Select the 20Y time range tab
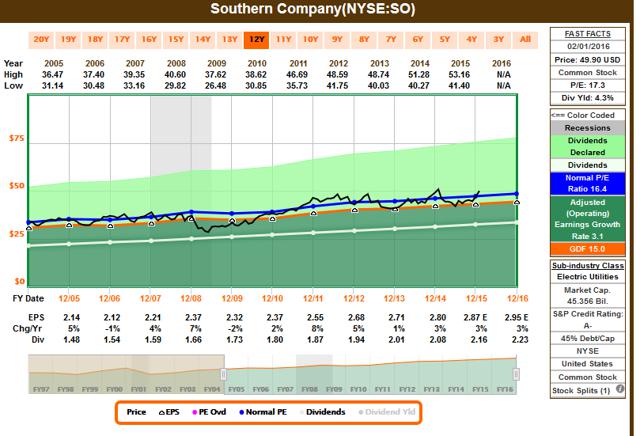640x436 pixels. 41,40
